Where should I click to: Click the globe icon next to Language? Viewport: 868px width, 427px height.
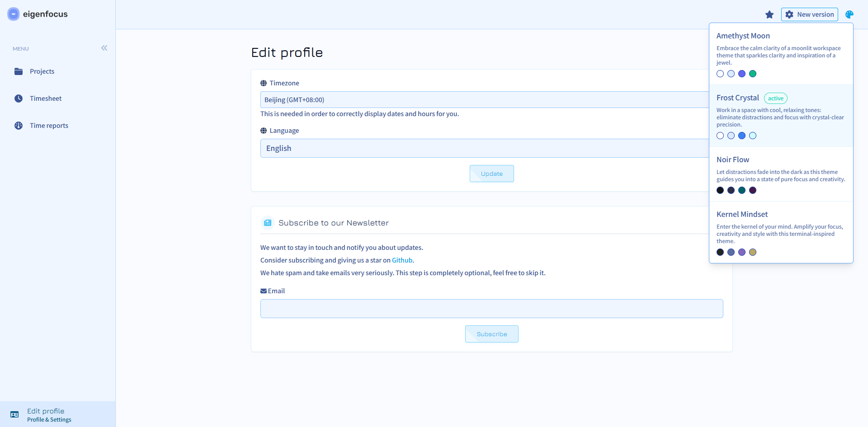click(264, 131)
